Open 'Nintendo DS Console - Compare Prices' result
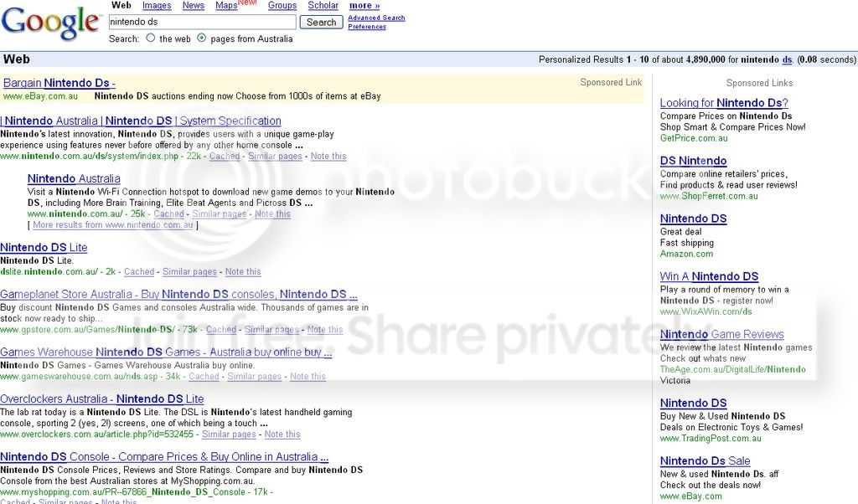 [x=164, y=458]
